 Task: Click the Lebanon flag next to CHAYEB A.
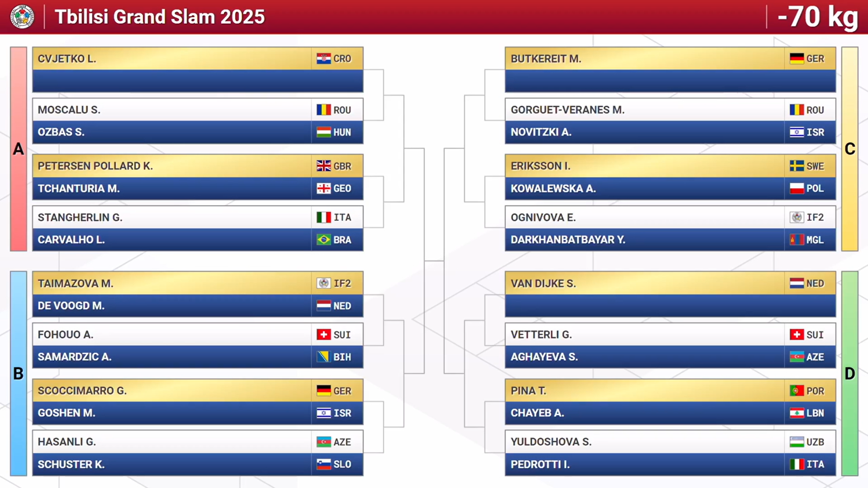(x=797, y=413)
